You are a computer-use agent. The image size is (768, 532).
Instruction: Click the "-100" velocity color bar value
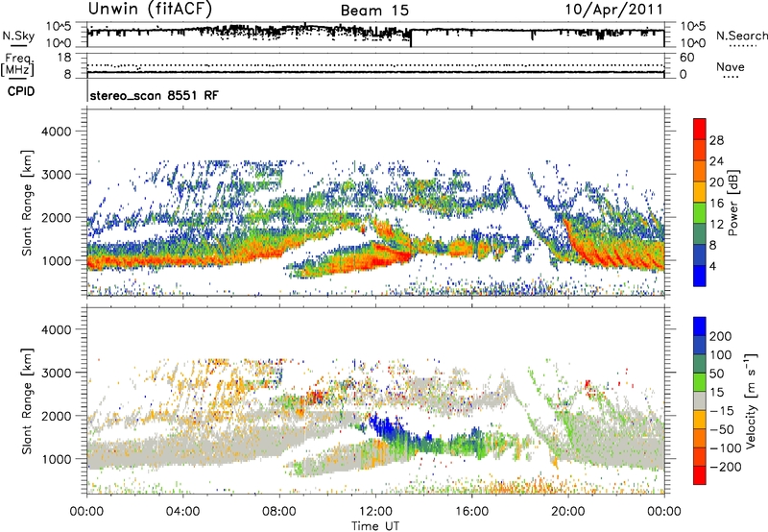click(x=726, y=448)
